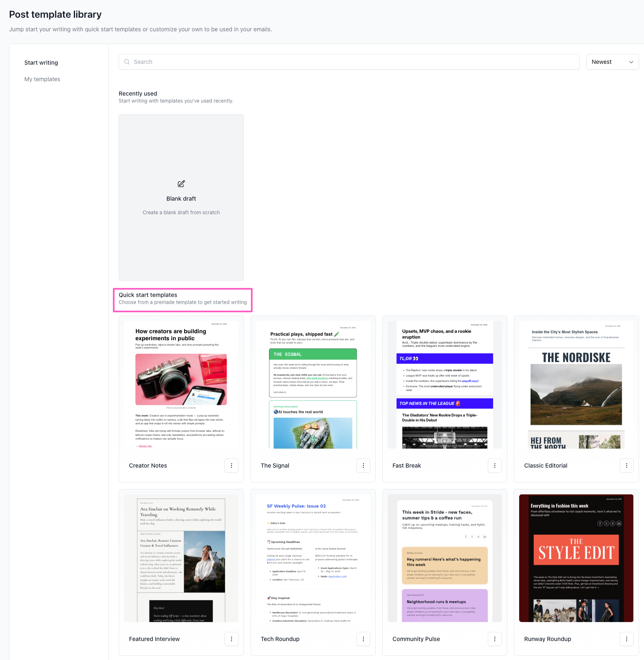Switch to My templates section

(x=42, y=79)
